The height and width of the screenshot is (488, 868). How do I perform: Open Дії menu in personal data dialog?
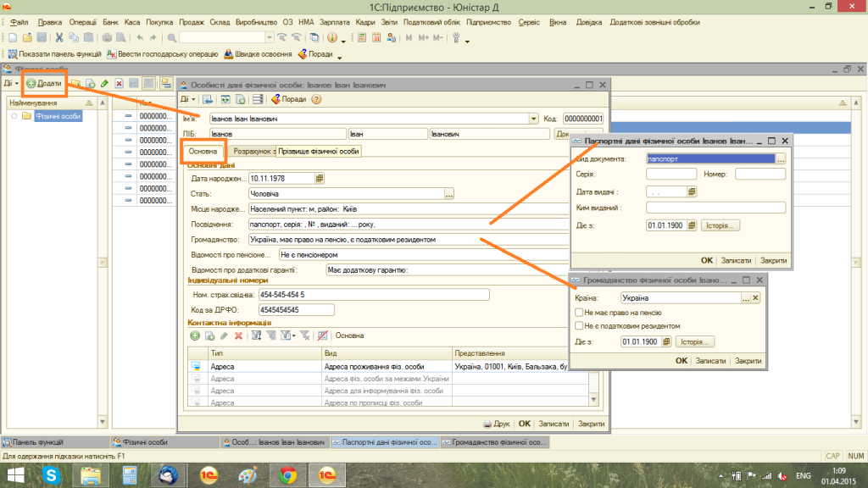(x=187, y=100)
